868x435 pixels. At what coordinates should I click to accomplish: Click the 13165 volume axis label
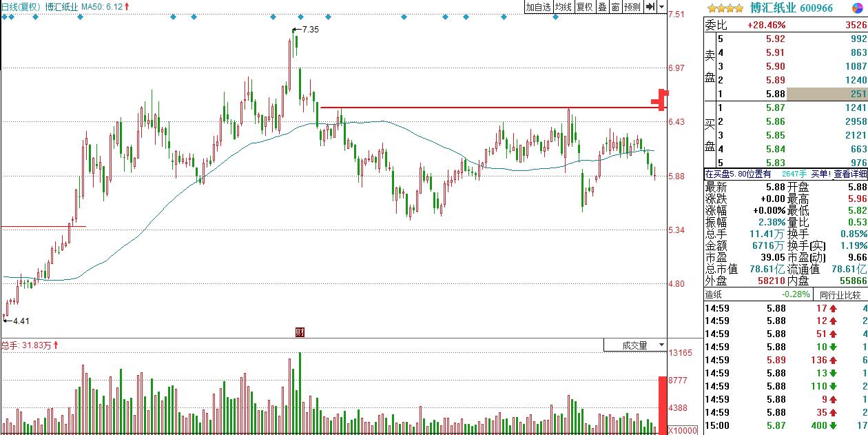point(680,353)
